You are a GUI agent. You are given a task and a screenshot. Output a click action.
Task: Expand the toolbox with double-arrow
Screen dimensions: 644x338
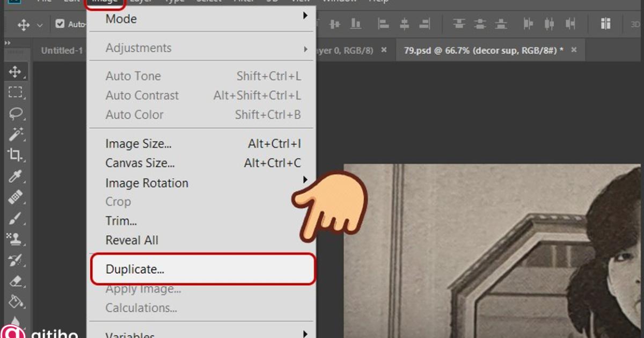coord(8,43)
